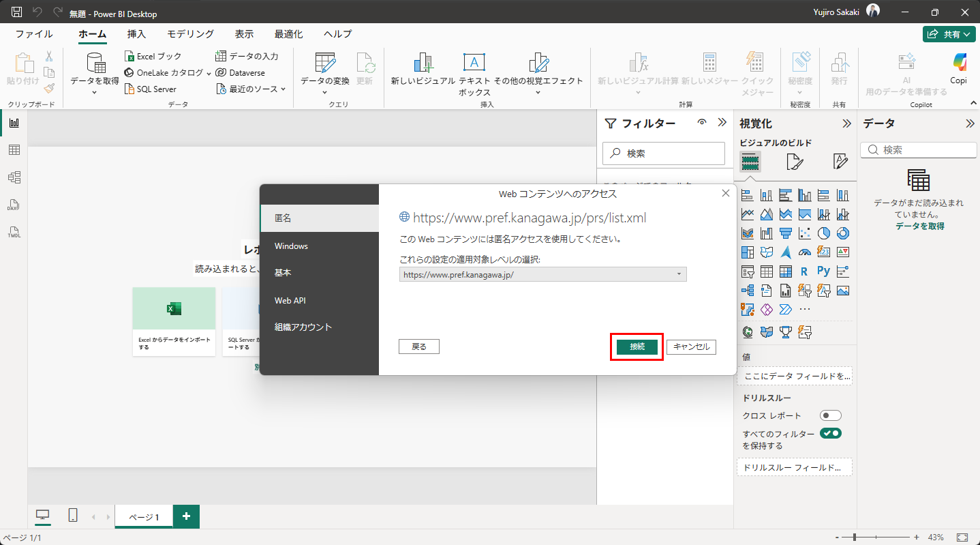Adjust the zoom slider in status bar
This screenshot has height=545, width=980.
(853, 537)
